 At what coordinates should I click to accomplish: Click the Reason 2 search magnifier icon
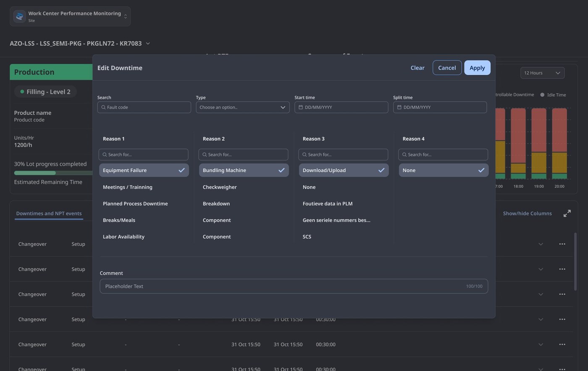pyautogui.click(x=205, y=155)
